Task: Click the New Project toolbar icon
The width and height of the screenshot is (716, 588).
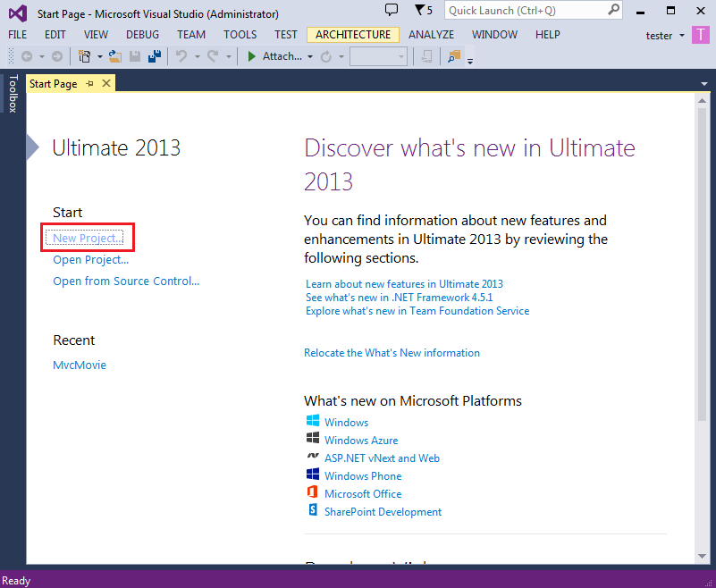Action: click(85, 56)
